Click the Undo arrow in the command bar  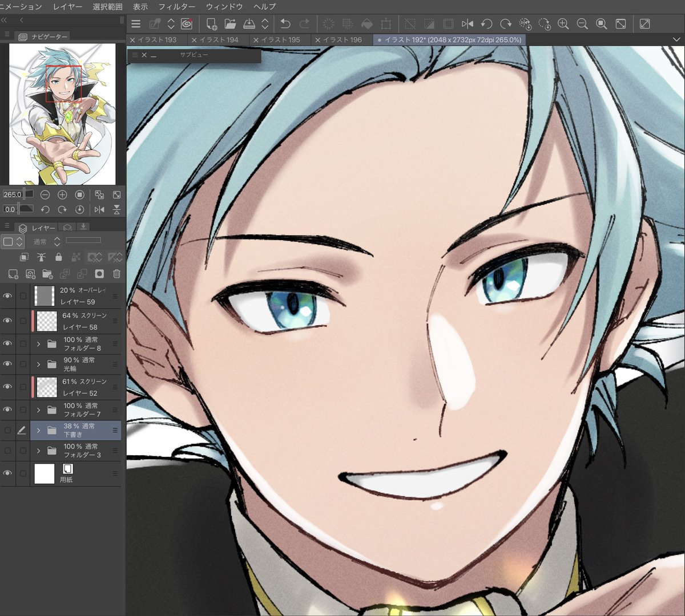pyautogui.click(x=285, y=24)
